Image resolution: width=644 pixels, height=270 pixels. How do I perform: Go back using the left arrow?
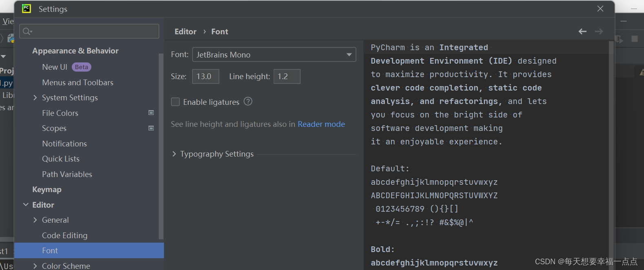click(x=582, y=31)
